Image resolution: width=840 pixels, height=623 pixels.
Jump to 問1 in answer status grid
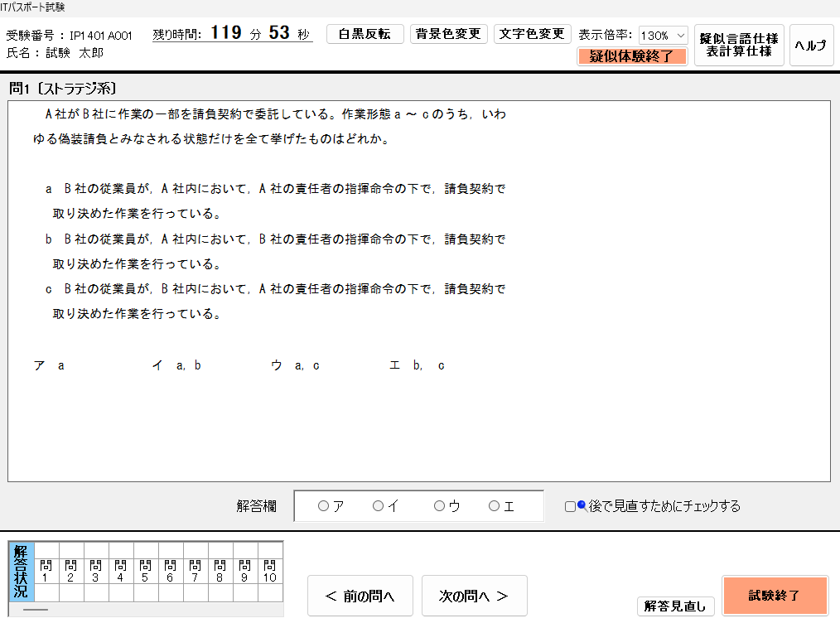tap(46, 571)
